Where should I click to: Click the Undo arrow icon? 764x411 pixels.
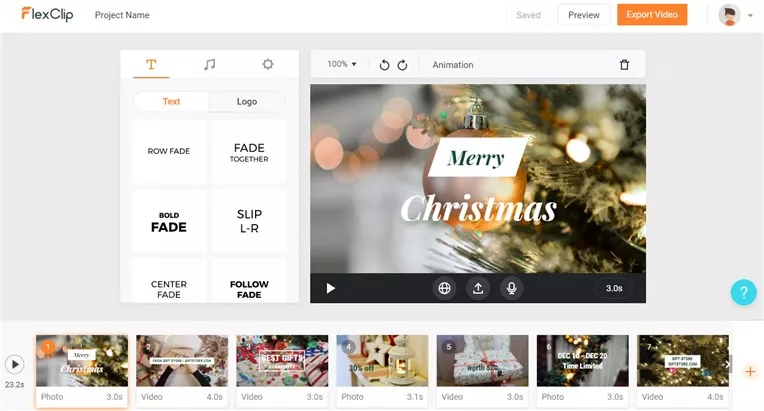click(384, 65)
